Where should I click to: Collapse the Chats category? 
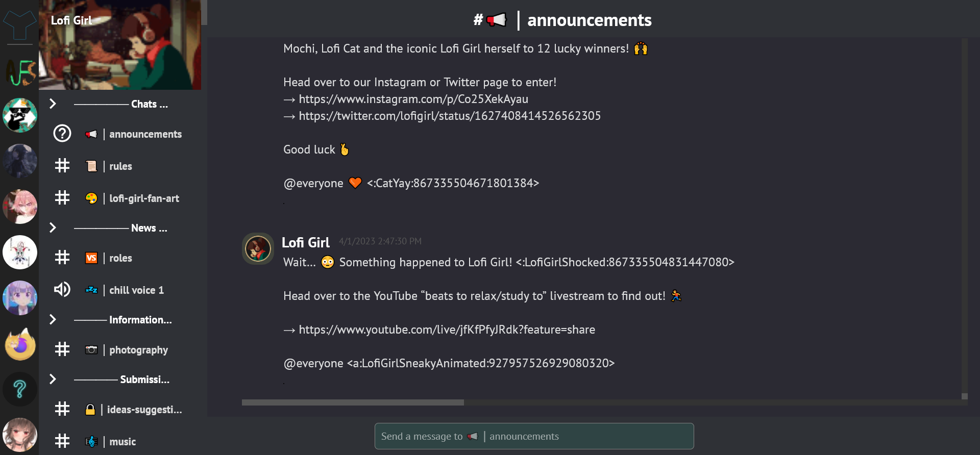point(53,104)
